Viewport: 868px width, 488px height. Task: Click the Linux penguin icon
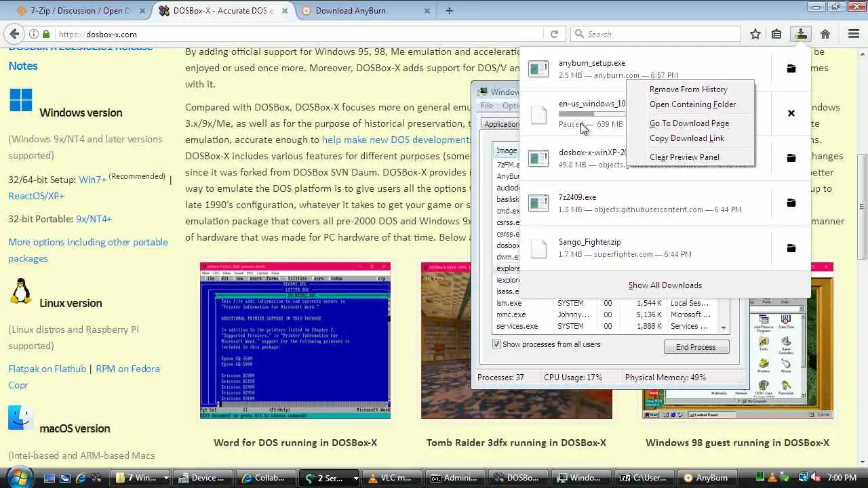coord(20,291)
